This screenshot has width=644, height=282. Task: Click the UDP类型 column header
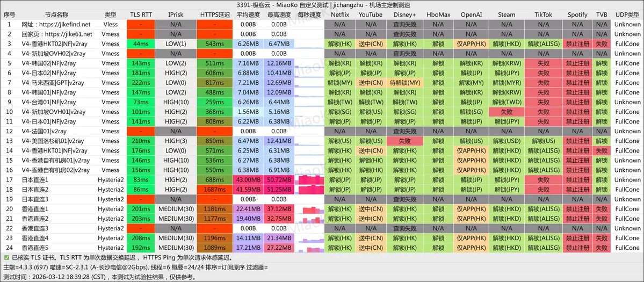627,15
